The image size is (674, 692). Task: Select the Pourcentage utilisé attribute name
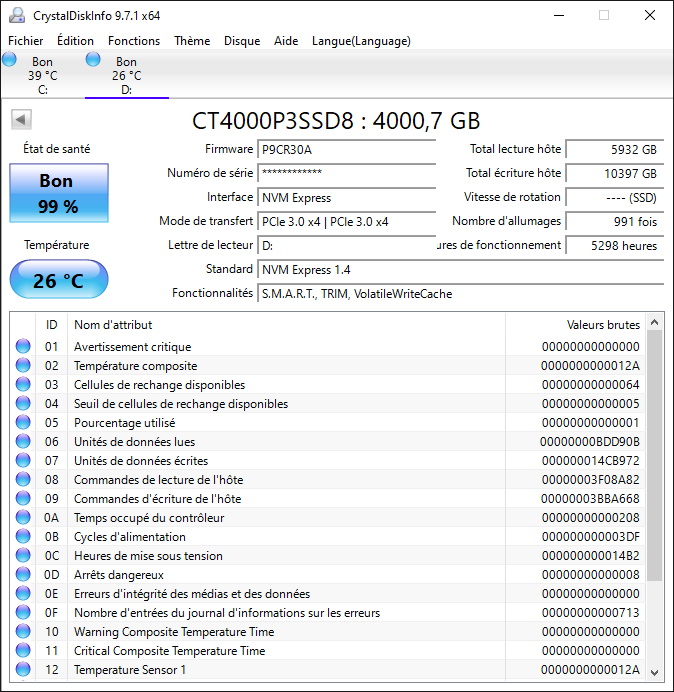124,423
